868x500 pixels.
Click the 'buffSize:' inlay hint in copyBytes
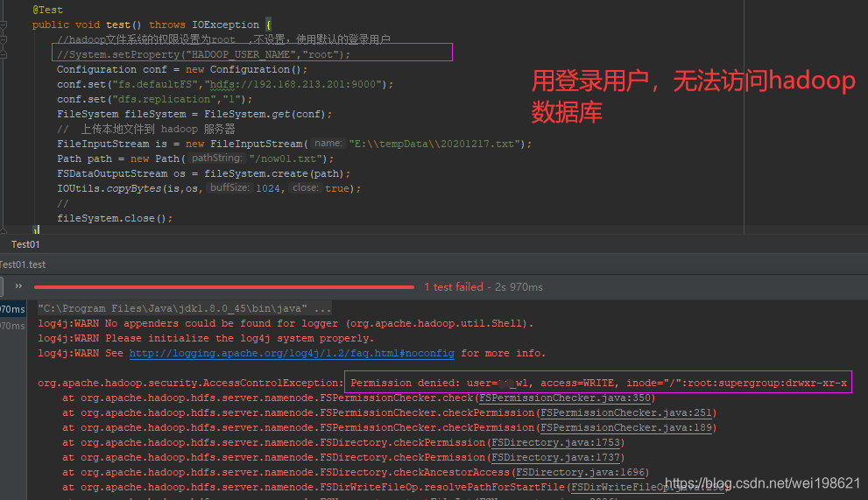[x=229, y=187]
